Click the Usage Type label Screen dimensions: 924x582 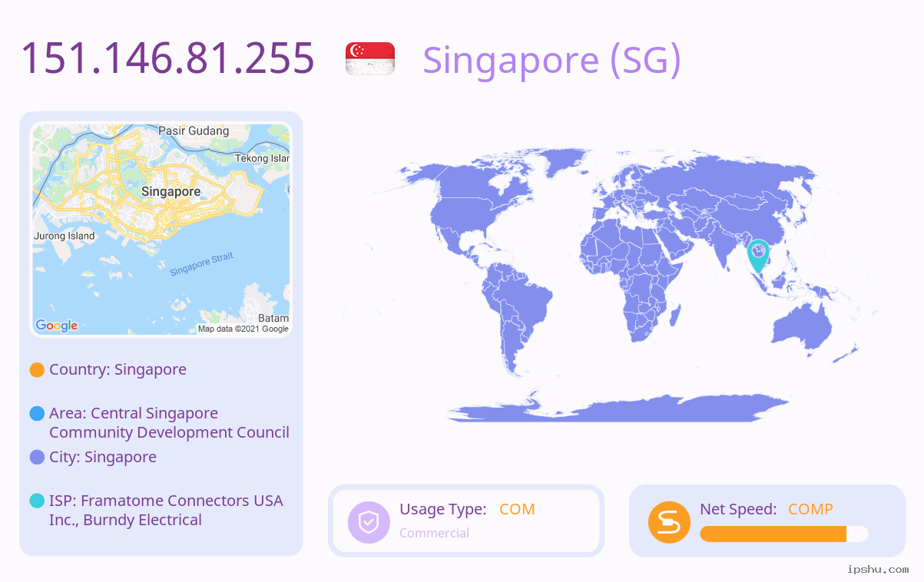tap(443, 509)
